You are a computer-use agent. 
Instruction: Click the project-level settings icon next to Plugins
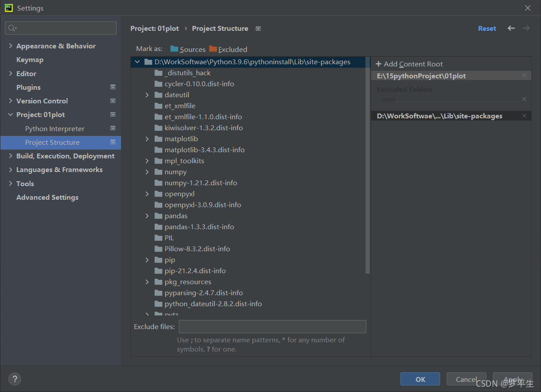(x=113, y=87)
